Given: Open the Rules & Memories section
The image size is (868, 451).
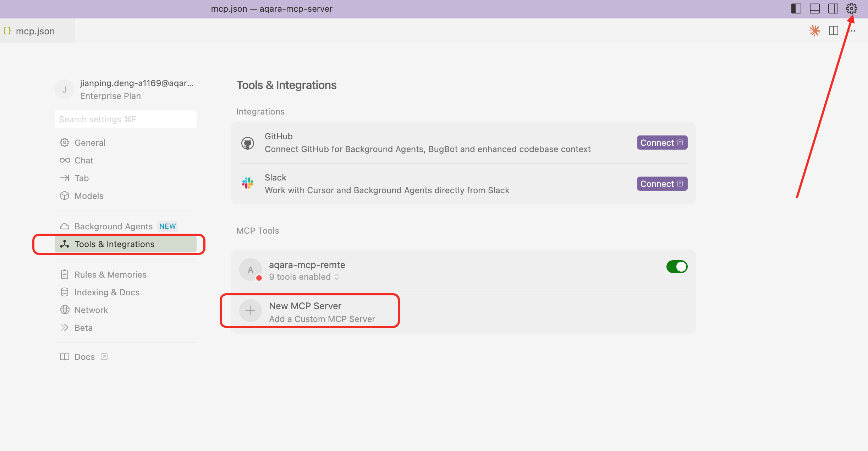Looking at the screenshot, I should (110, 274).
